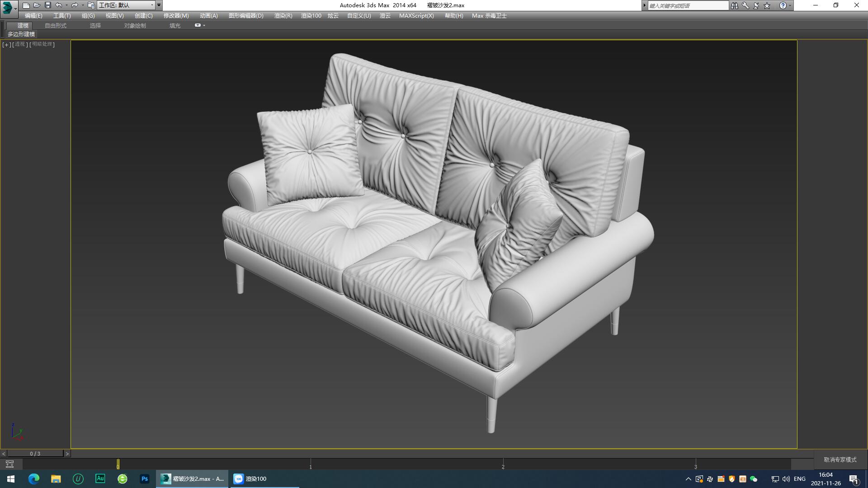
Task: Click the Undo icon
Action: [59, 5]
